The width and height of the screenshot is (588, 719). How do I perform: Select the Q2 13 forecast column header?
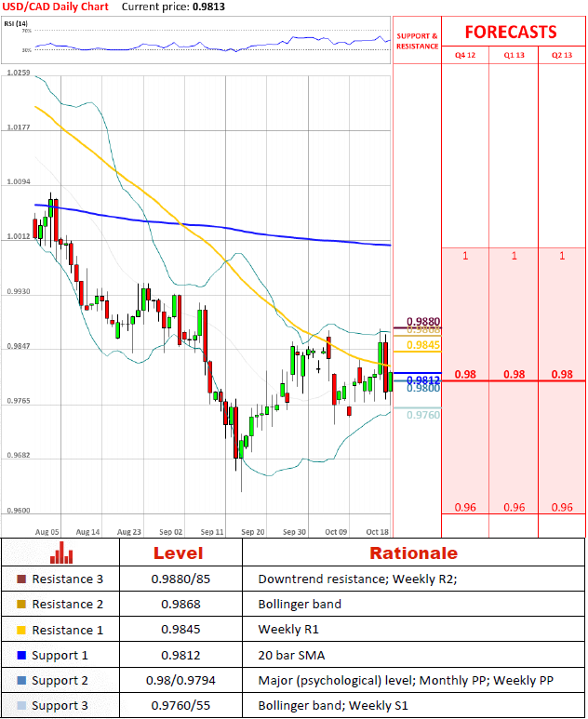[x=561, y=55]
